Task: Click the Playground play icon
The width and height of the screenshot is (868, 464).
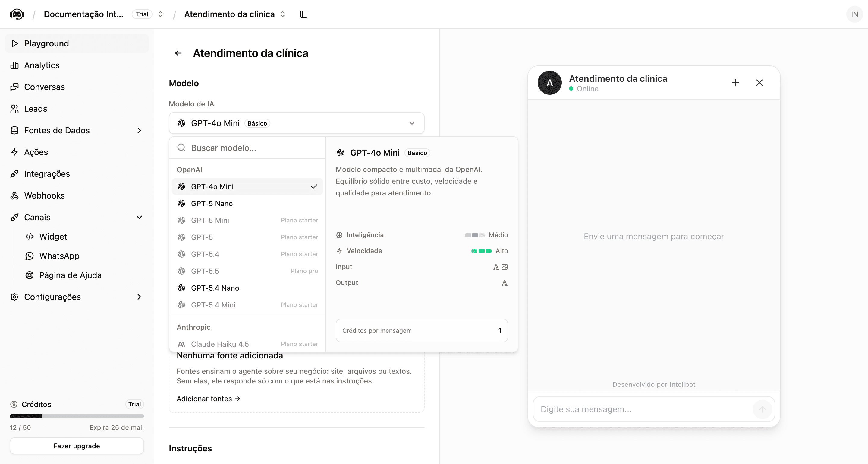Action: [14, 43]
